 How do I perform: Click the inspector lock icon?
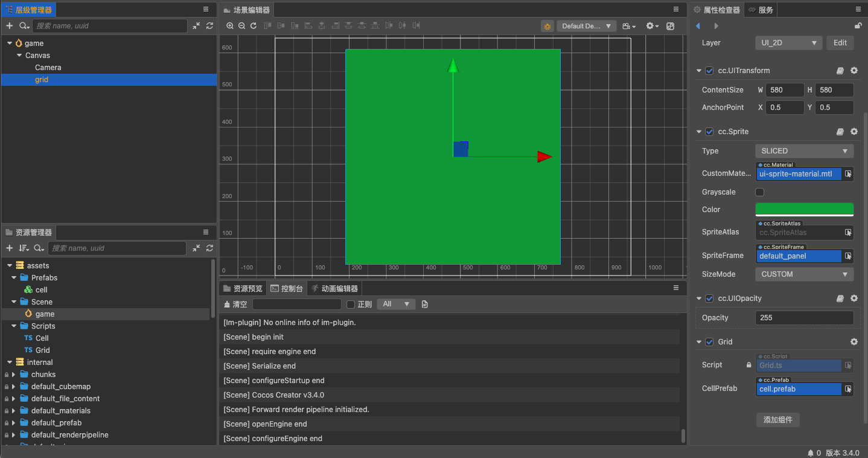coord(858,26)
